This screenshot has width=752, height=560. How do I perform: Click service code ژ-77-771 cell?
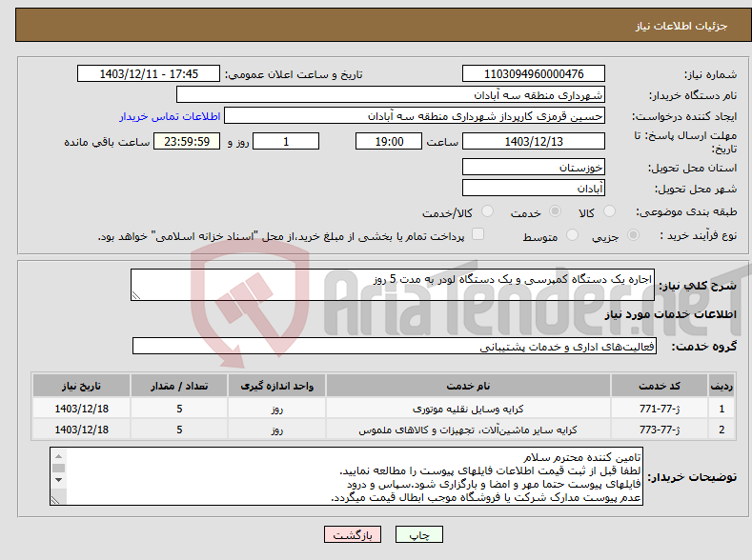(x=660, y=409)
